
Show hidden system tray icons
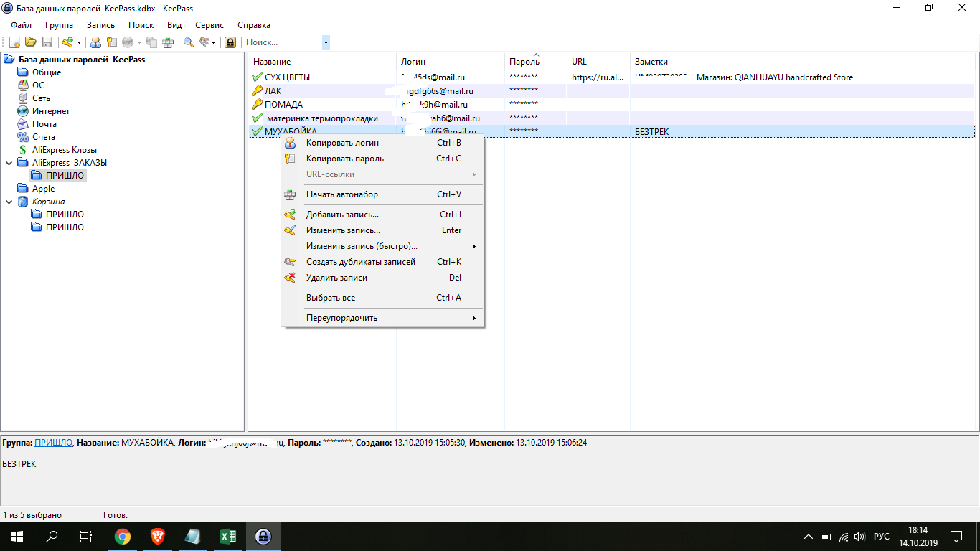pyautogui.click(x=809, y=537)
